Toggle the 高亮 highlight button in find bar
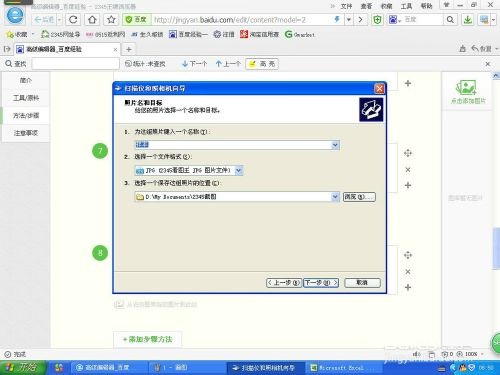Image resolution: width=500 pixels, height=375 pixels. 262,64
